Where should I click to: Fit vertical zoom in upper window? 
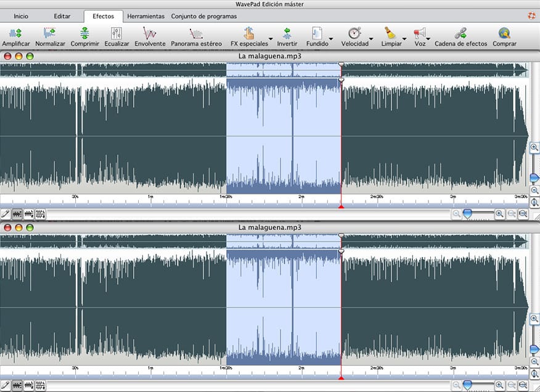coord(534,202)
